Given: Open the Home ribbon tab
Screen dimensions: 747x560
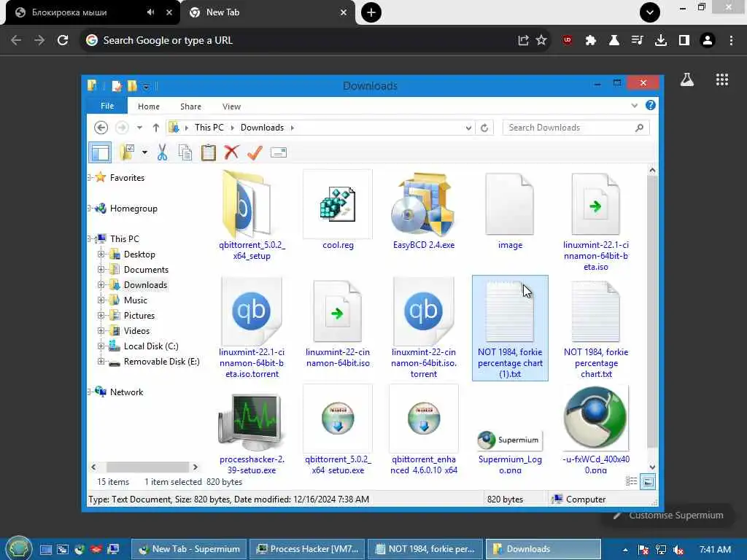Looking at the screenshot, I should point(149,106).
